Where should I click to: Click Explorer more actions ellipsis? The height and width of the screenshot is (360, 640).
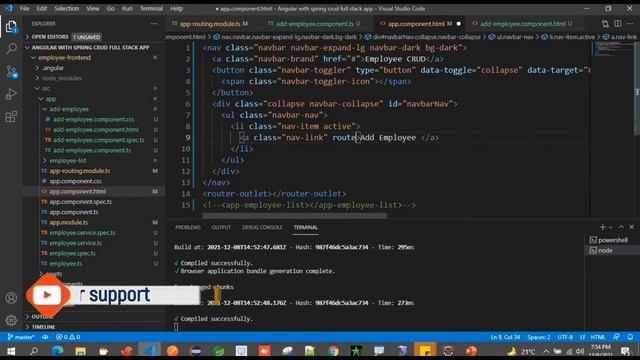click(x=154, y=24)
